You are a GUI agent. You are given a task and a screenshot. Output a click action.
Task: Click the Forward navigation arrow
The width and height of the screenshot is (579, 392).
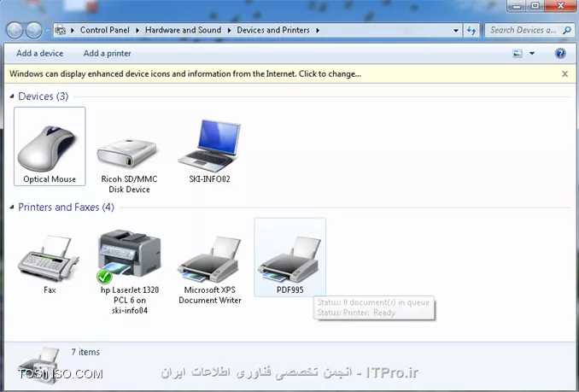[33, 30]
